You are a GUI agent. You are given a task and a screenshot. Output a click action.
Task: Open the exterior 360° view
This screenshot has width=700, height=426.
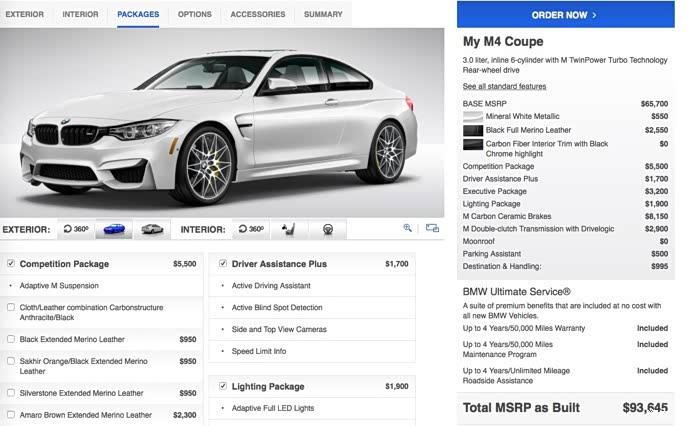point(76,229)
